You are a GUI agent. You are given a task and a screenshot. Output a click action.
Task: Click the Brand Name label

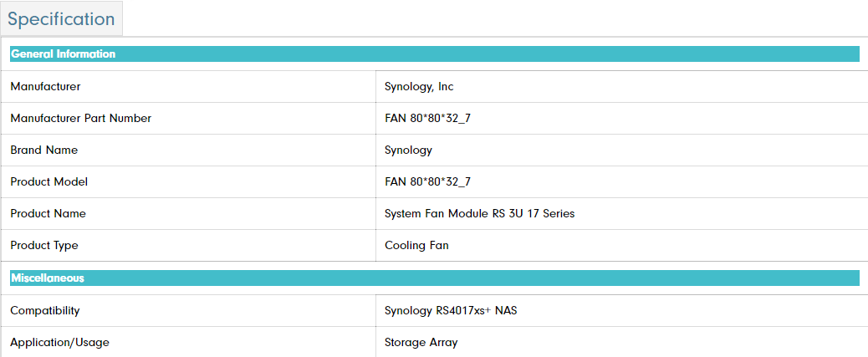tap(43, 150)
